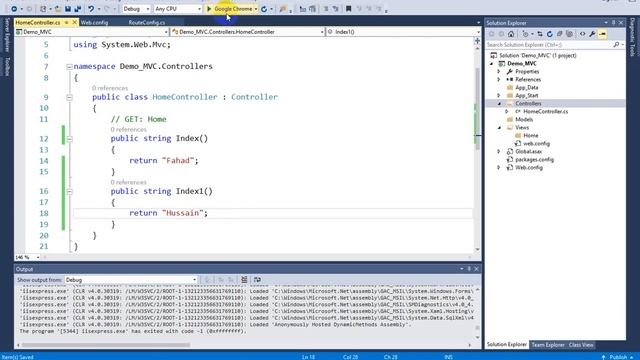Expand the Properties node in Solution Explorer
This screenshot has height=360, width=640.
498,71
